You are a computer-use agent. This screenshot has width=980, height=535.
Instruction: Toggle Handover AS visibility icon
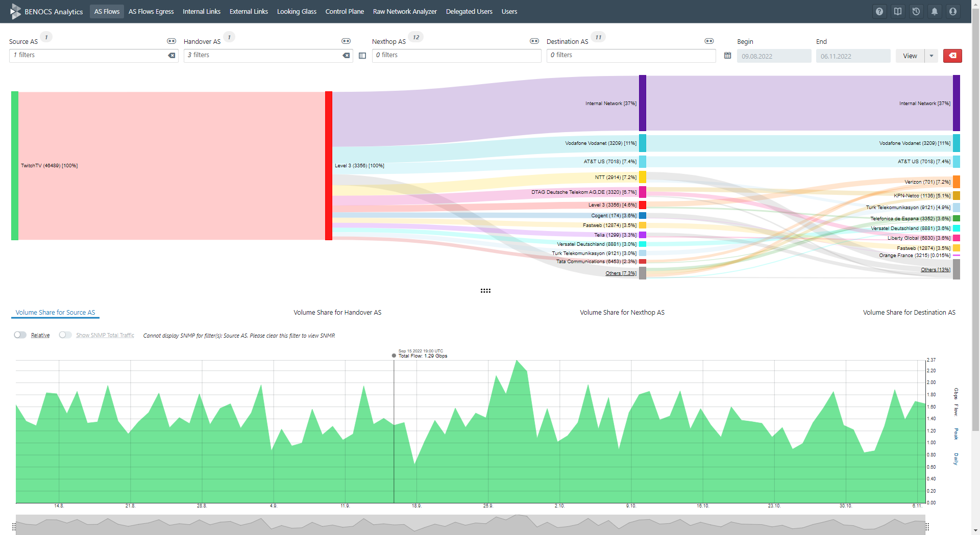346,41
